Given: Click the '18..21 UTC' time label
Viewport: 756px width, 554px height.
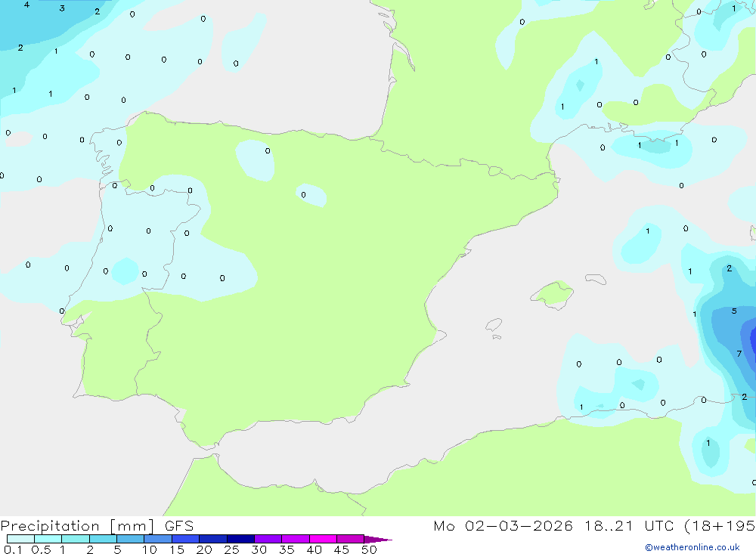Looking at the screenshot, I should click(629, 526).
